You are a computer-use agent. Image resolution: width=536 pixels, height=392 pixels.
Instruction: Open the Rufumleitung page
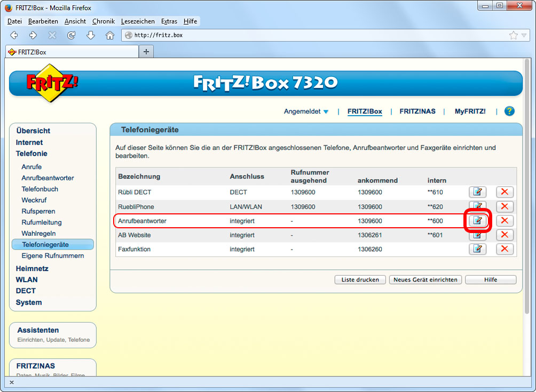click(41, 222)
